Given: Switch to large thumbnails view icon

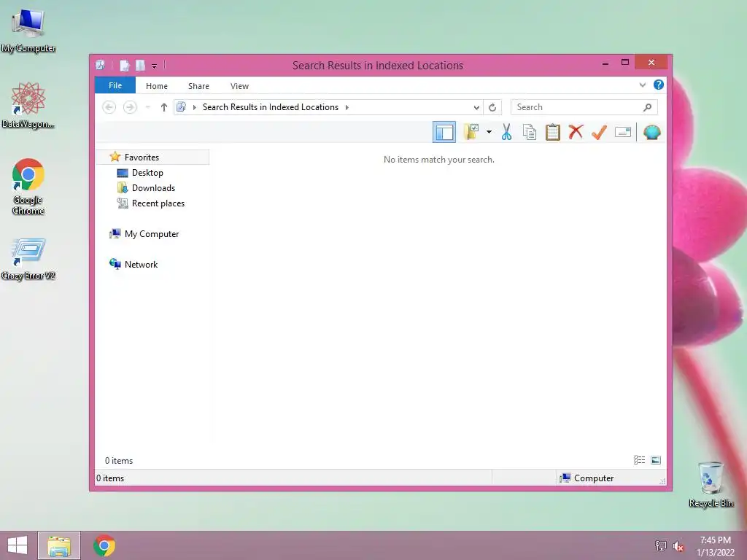Looking at the screenshot, I should [x=656, y=460].
